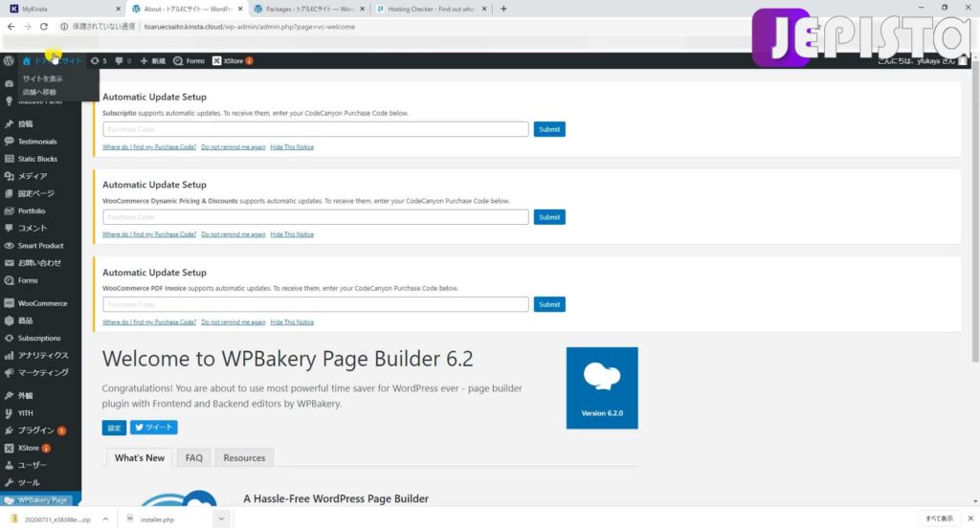Screen dimensions: 980x530
Task: Open WPBakery Page in the sidebar
Action: 40,500
